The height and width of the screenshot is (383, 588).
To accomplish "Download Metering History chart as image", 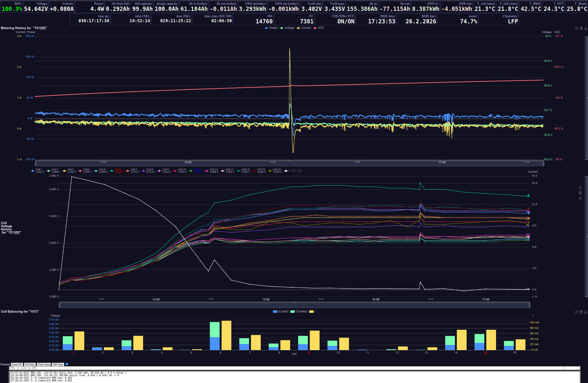I will (x=586, y=28).
